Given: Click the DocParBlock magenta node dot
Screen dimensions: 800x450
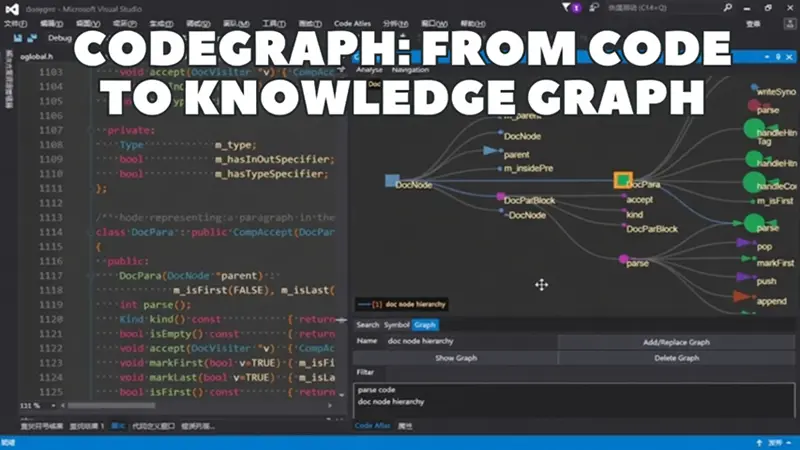Looking at the screenshot, I should pyautogui.click(x=501, y=196).
